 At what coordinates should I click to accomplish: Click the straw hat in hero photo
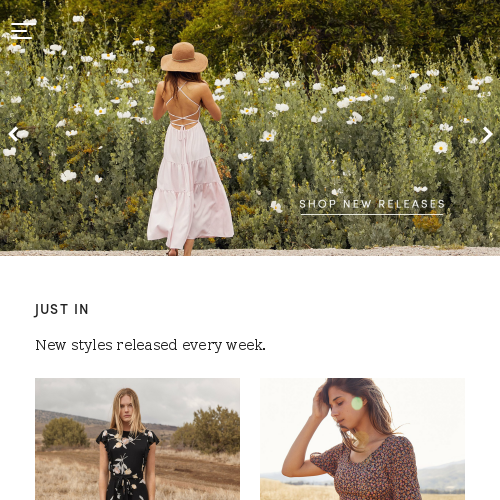(x=184, y=57)
